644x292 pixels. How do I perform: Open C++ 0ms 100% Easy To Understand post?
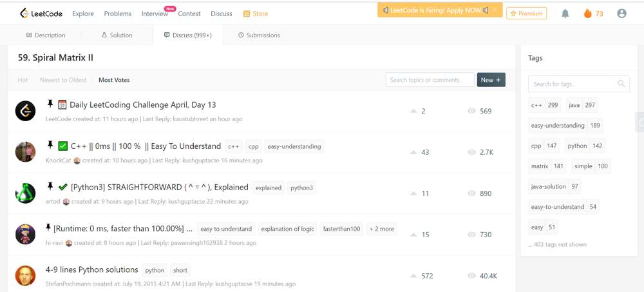tap(146, 146)
